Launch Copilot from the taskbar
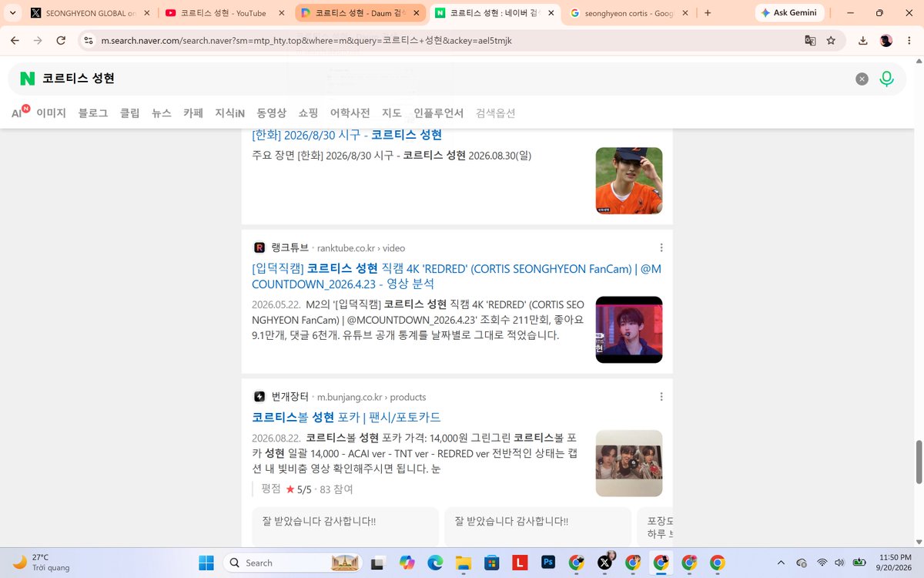This screenshot has height=578, width=924. (x=407, y=563)
